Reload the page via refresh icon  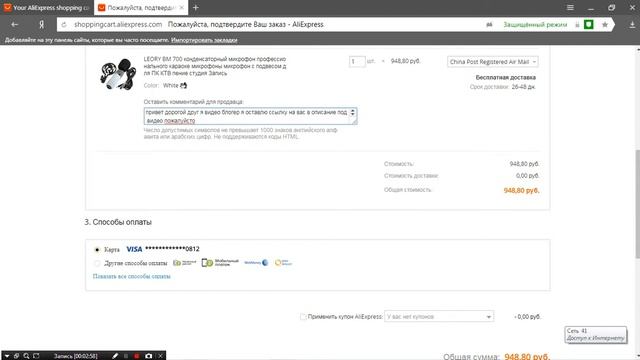[x=64, y=24]
